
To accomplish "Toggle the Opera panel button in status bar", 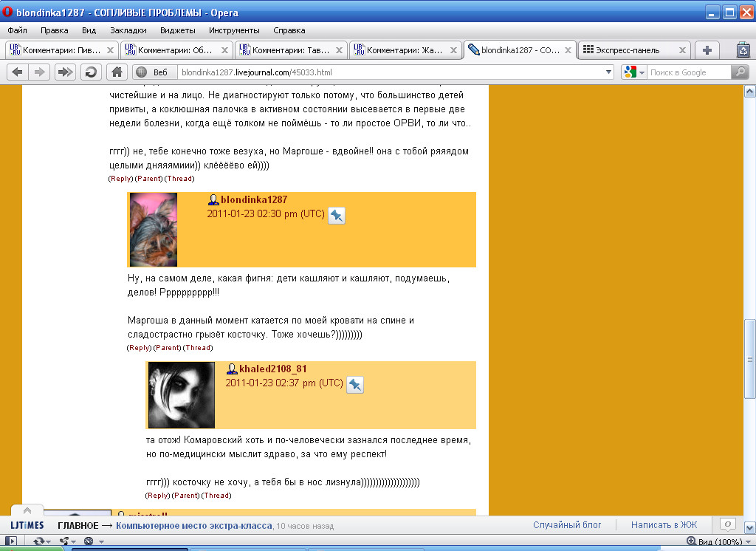I will tap(11, 541).
